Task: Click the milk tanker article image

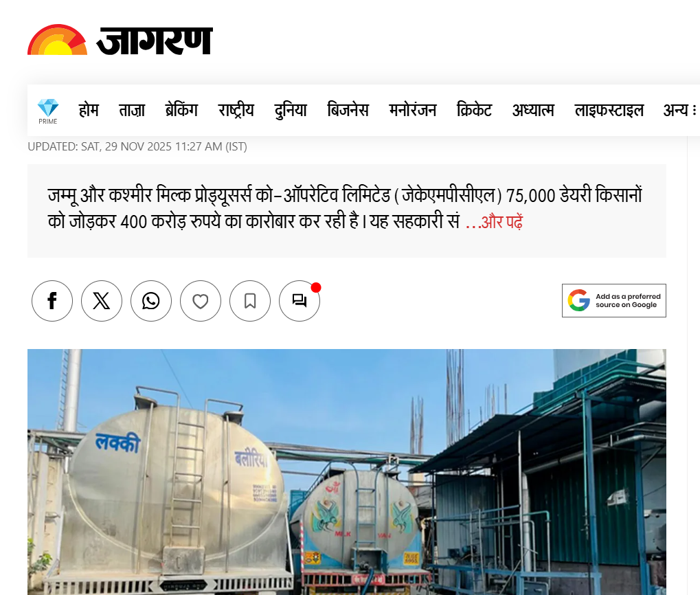Action: (347, 472)
